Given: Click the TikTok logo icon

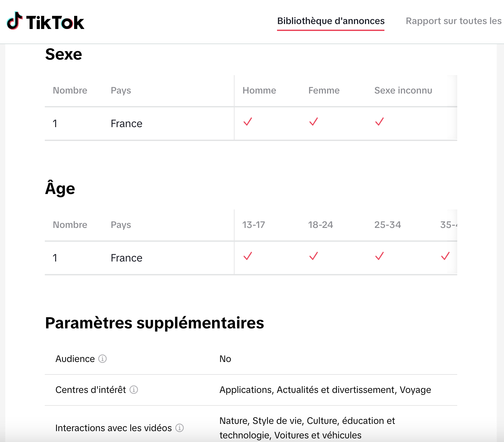Looking at the screenshot, I should click(14, 21).
